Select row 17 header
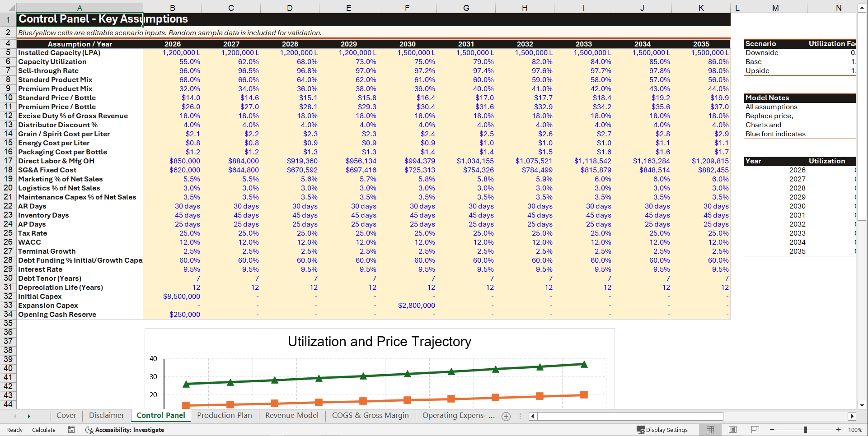Image resolution: width=868 pixels, height=436 pixels. (8, 161)
